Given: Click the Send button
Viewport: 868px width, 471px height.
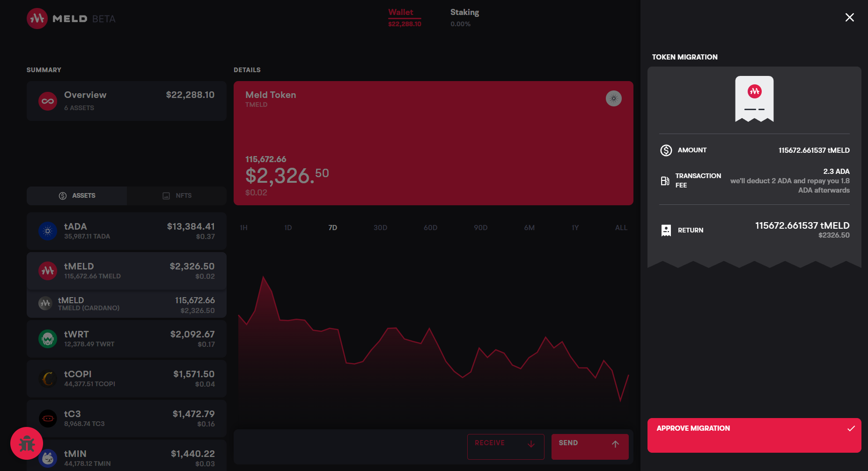Looking at the screenshot, I should [590, 447].
